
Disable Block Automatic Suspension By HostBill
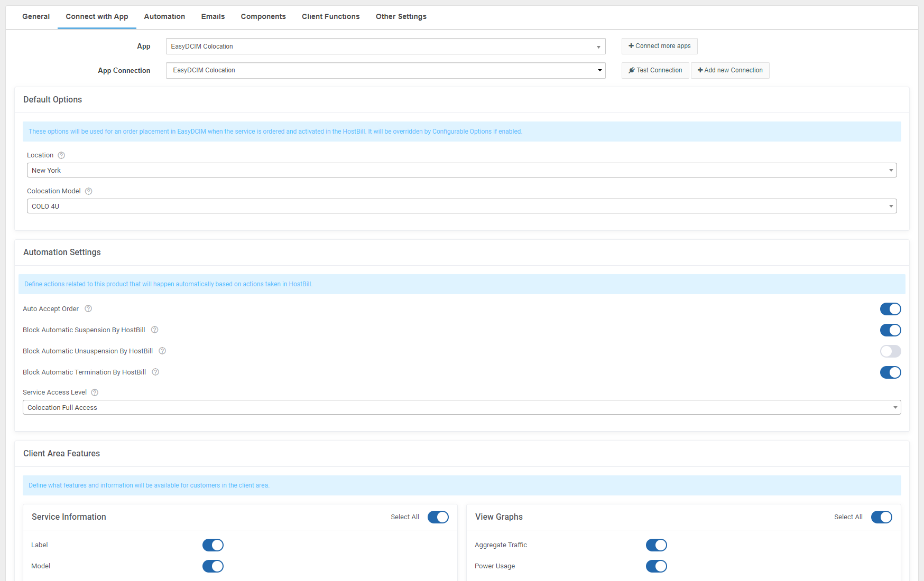coord(890,330)
